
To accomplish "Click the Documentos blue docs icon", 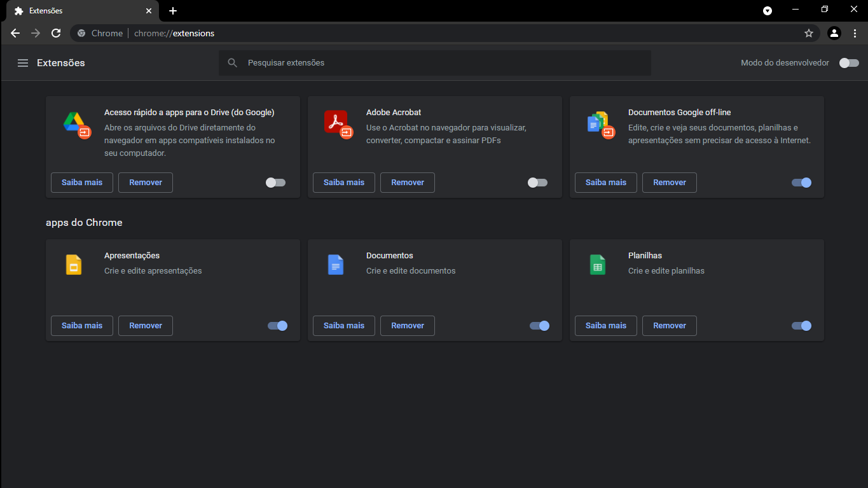I will [336, 265].
